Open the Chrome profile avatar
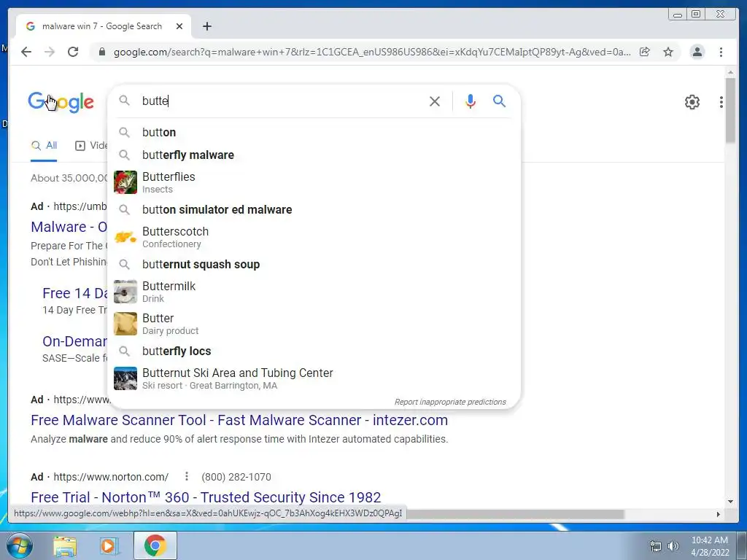Screen dimensions: 747x560 coord(697,52)
